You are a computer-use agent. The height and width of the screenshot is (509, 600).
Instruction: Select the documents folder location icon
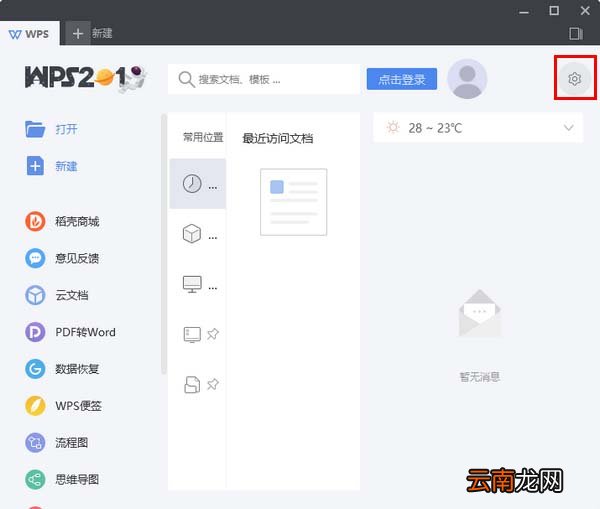pyautogui.click(x=192, y=385)
